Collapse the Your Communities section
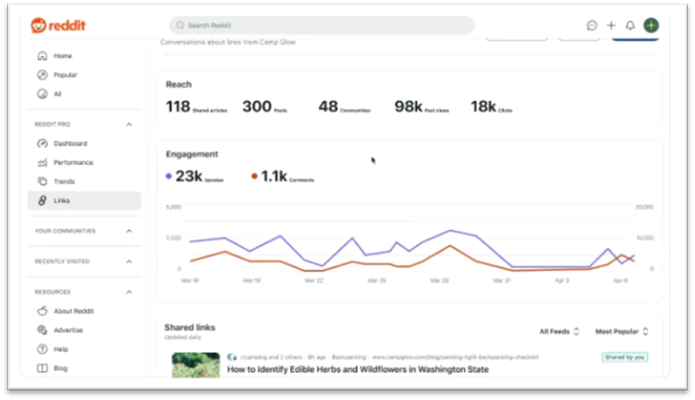The height and width of the screenshot is (400, 695). pyautogui.click(x=129, y=231)
